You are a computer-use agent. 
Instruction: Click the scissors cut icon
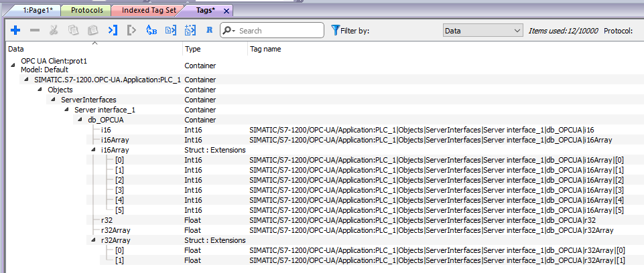[54, 30]
